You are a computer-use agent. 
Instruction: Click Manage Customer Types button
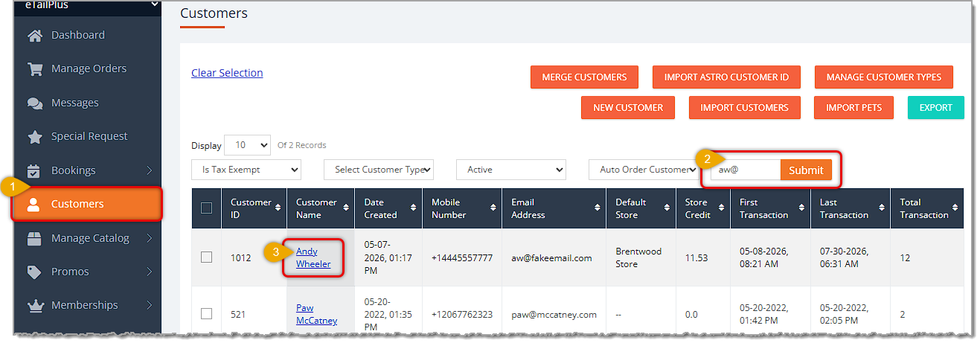pyautogui.click(x=883, y=77)
